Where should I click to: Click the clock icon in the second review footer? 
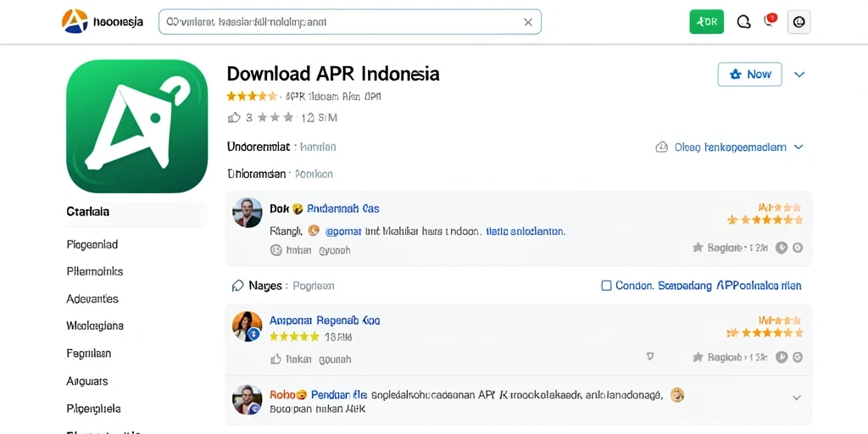[x=781, y=358]
